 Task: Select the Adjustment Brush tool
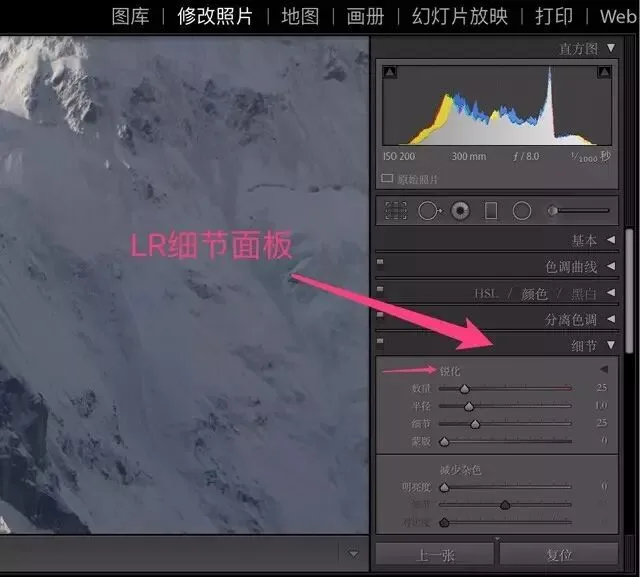tap(578, 211)
